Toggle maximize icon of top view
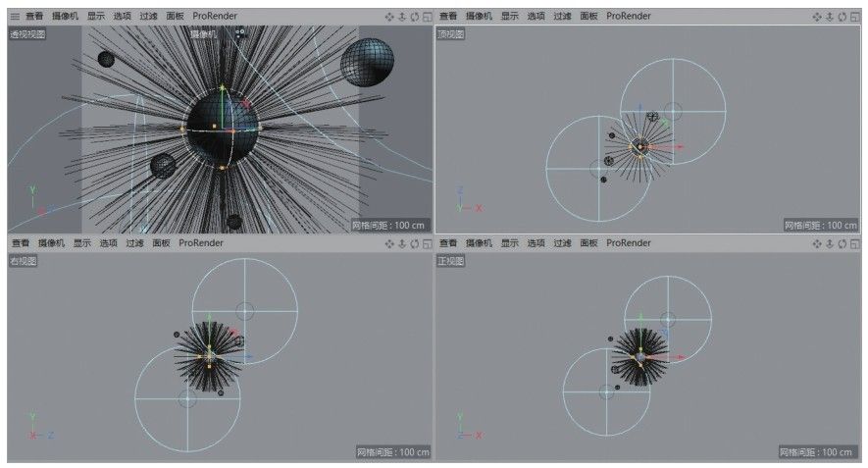 click(x=855, y=17)
